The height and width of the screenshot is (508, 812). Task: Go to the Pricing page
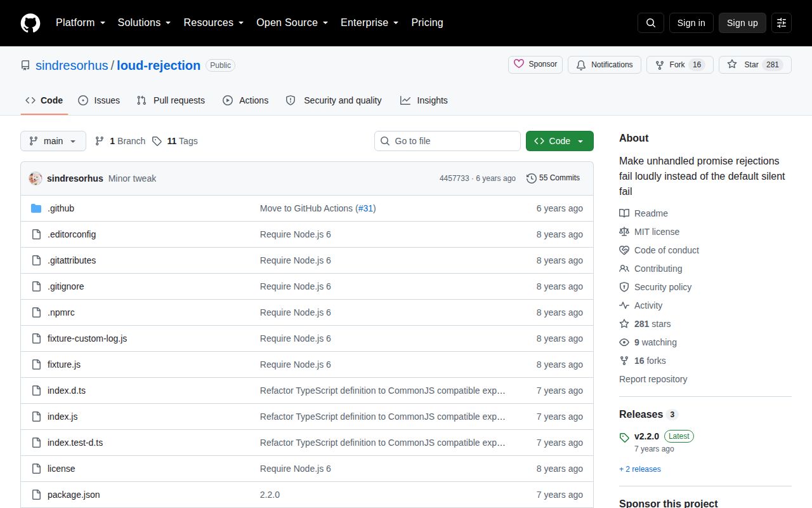pyautogui.click(x=427, y=23)
